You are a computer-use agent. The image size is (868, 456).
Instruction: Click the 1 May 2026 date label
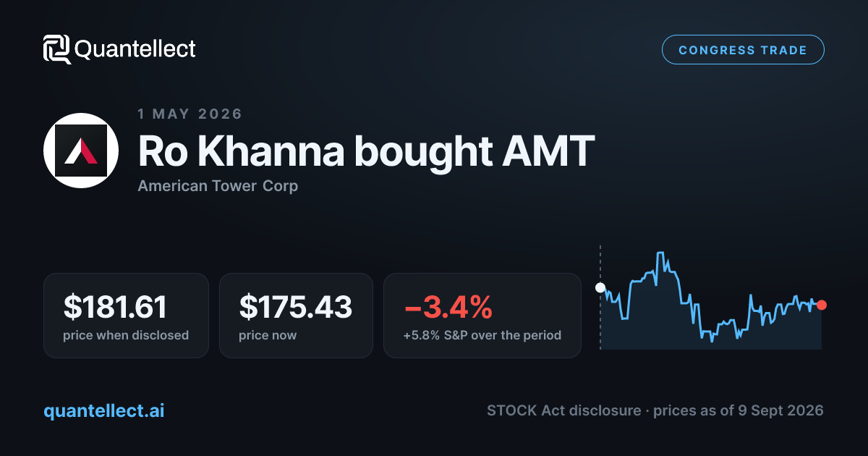click(x=190, y=114)
